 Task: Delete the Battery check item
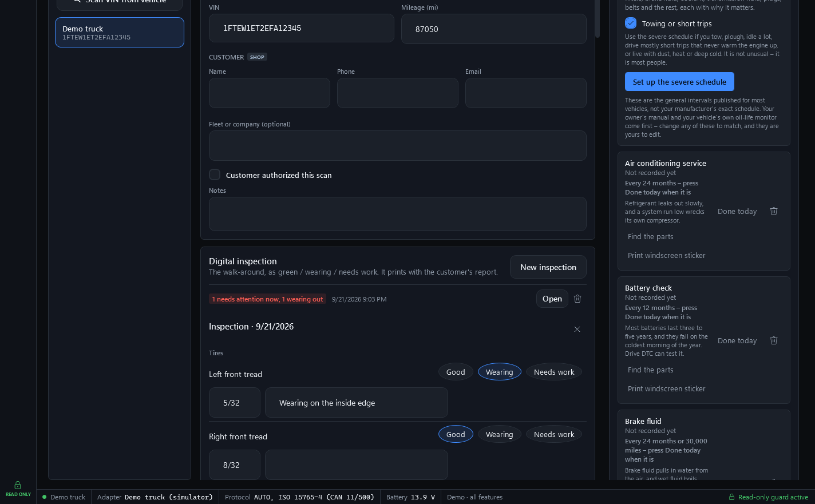[x=774, y=340]
